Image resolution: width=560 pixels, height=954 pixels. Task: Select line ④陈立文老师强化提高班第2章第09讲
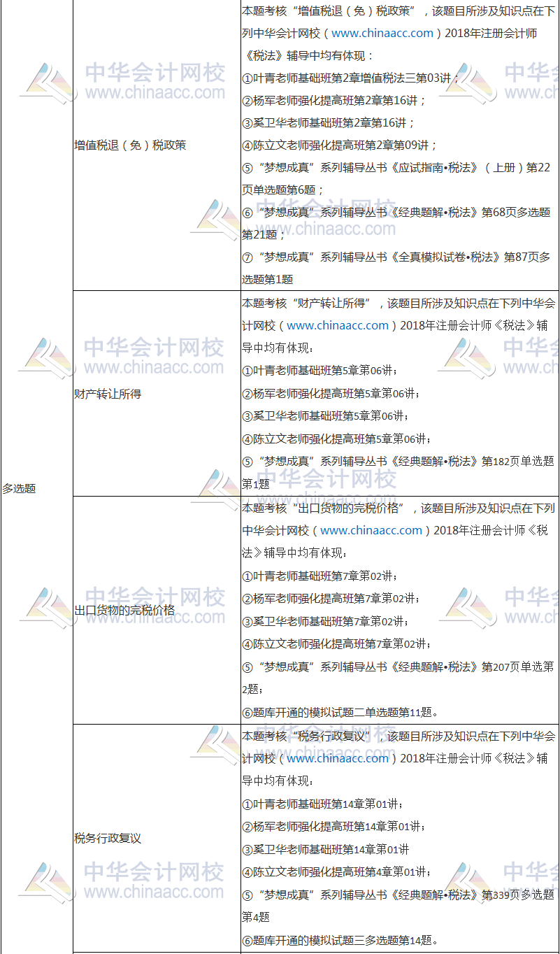(340, 145)
